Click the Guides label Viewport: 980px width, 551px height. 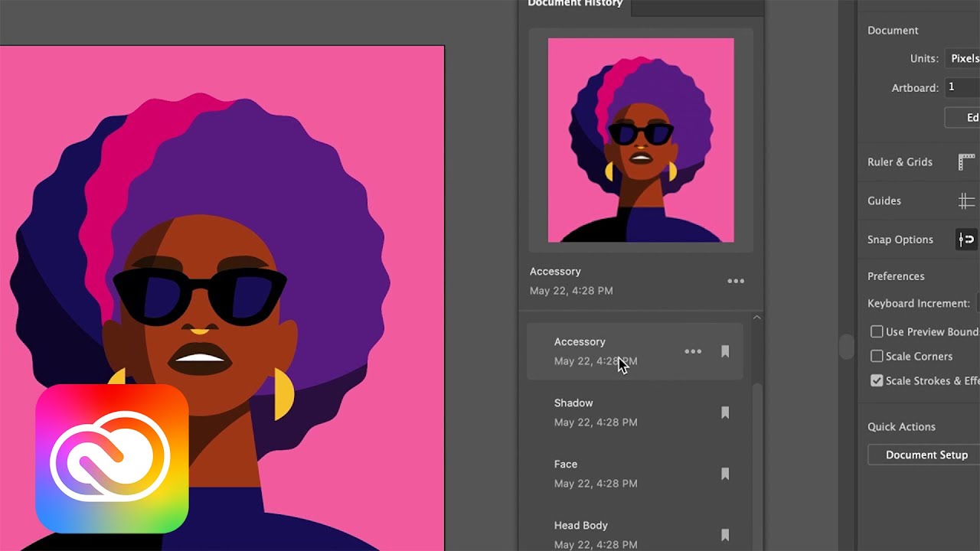point(884,201)
